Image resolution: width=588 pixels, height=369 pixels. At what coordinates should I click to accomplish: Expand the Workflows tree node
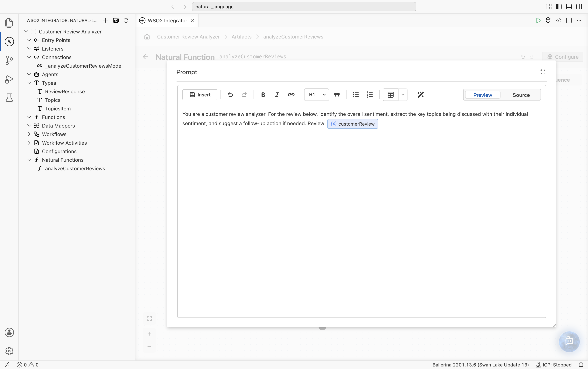tap(29, 134)
